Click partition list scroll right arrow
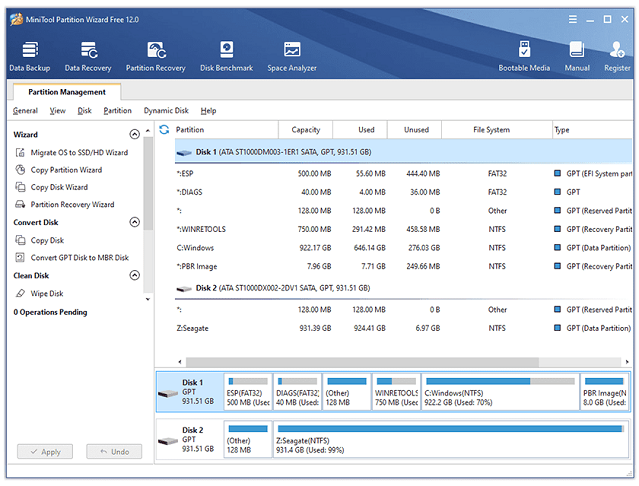The width and height of the screenshot is (639, 486). coord(627,362)
